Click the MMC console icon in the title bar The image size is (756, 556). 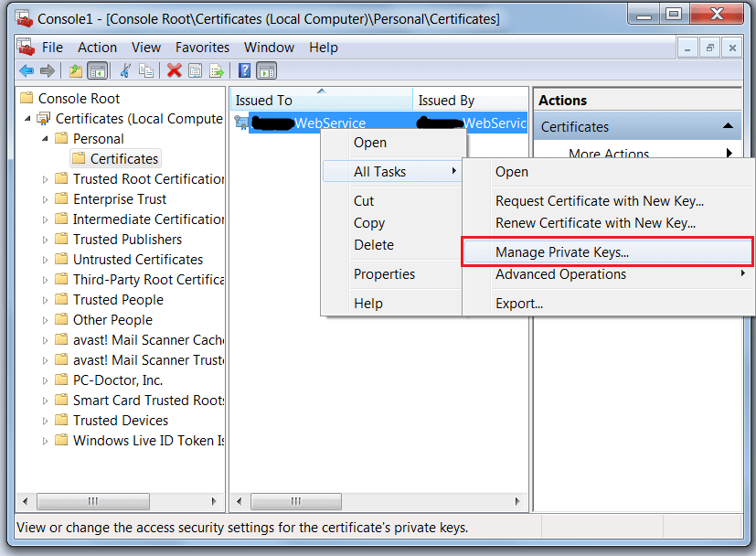coord(24,18)
